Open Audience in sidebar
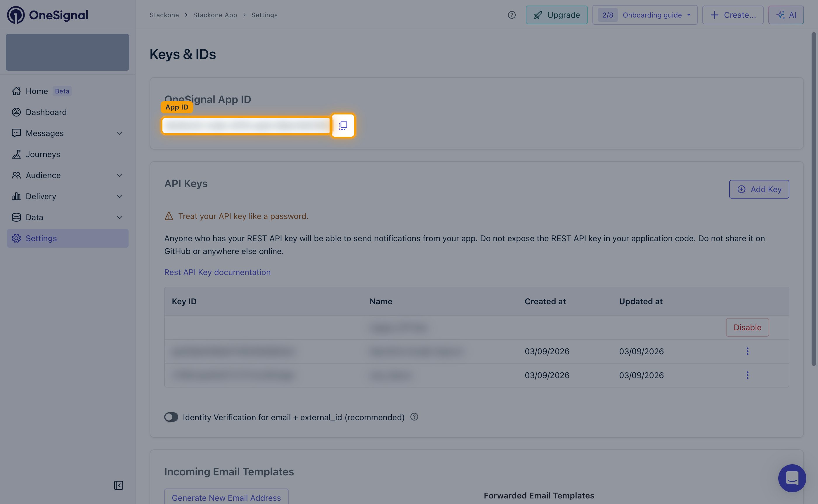Screen dimensions: 818x504 [68, 175]
